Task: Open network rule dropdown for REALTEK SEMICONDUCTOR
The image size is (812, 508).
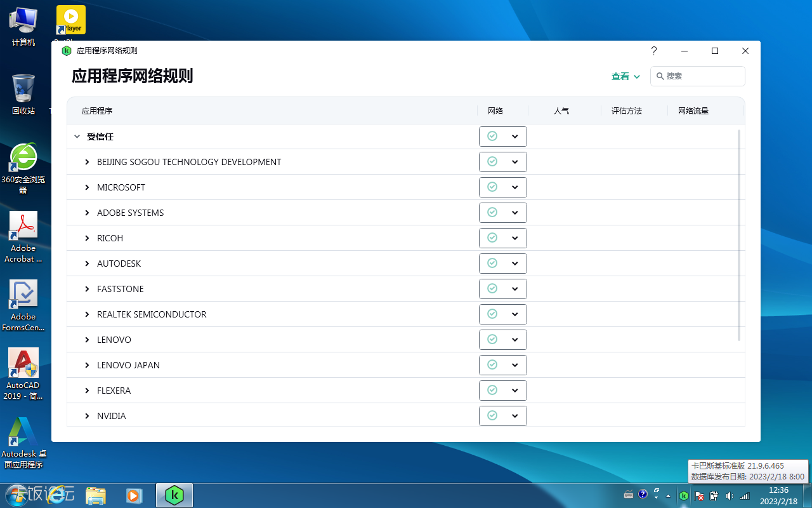Action: pos(503,314)
